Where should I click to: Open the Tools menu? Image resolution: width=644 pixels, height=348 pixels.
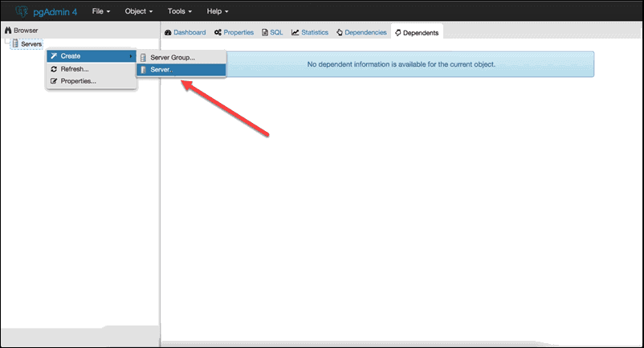point(180,11)
